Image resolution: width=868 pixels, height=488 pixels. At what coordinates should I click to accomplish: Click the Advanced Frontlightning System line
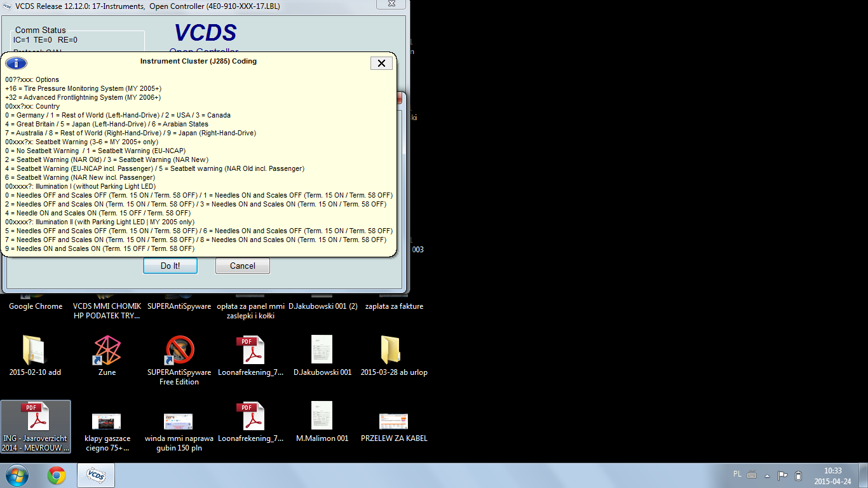83,97
